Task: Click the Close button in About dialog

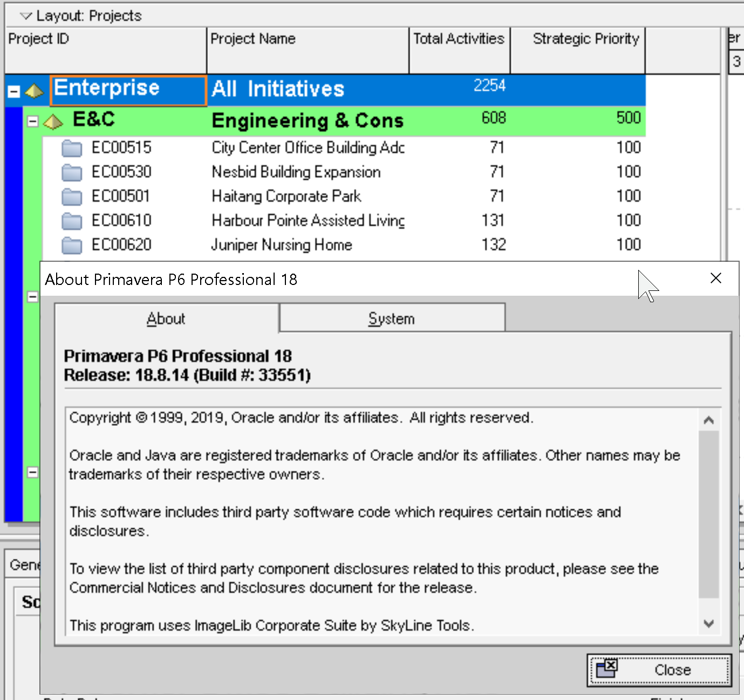Action: pyautogui.click(x=659, y=670)
